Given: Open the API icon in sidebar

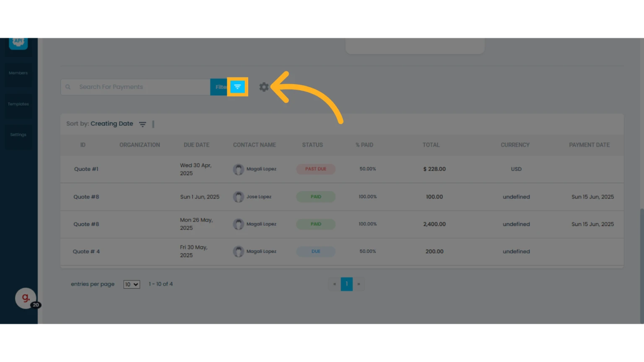Looking at the screenshot, I should (18, 43).
